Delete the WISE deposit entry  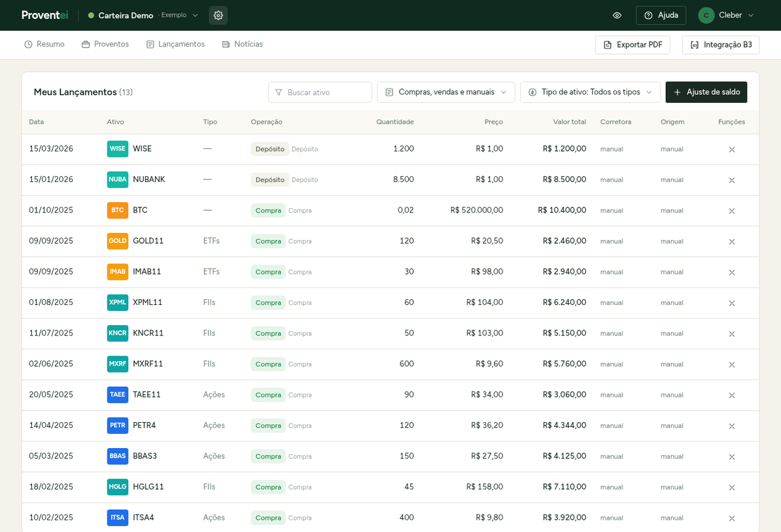tap(732, 150)
